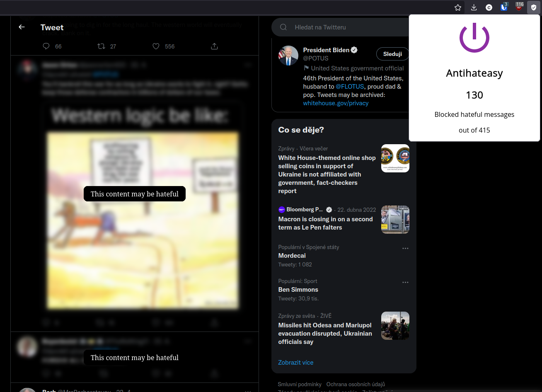
Task: Open the Bitwarden extension icon with badge 3
Action: coord(504,7)
